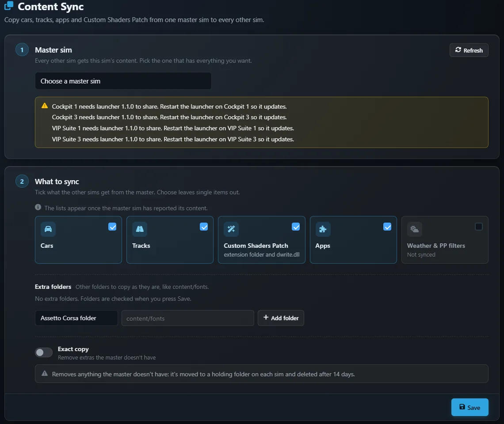Untick the Custom Shaders Patch checkbox
504x424 pixels.
pyautogui.click(x=296, y=227)
